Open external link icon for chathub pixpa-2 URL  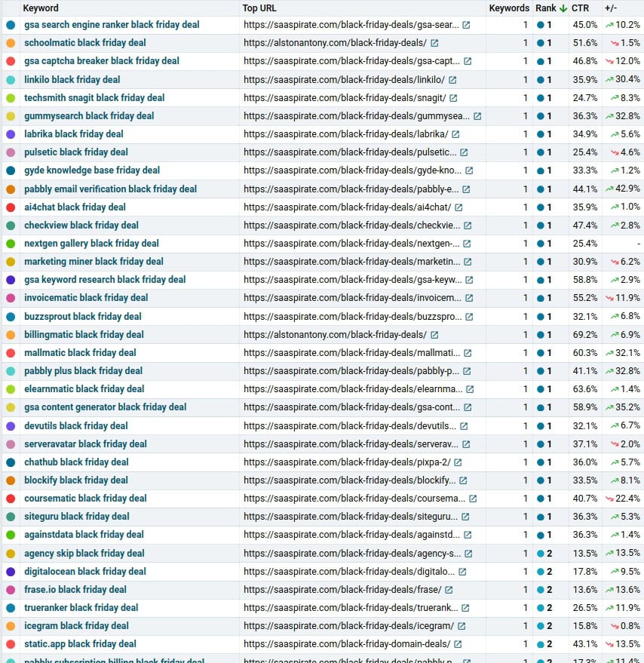click(x=458, y=462)
